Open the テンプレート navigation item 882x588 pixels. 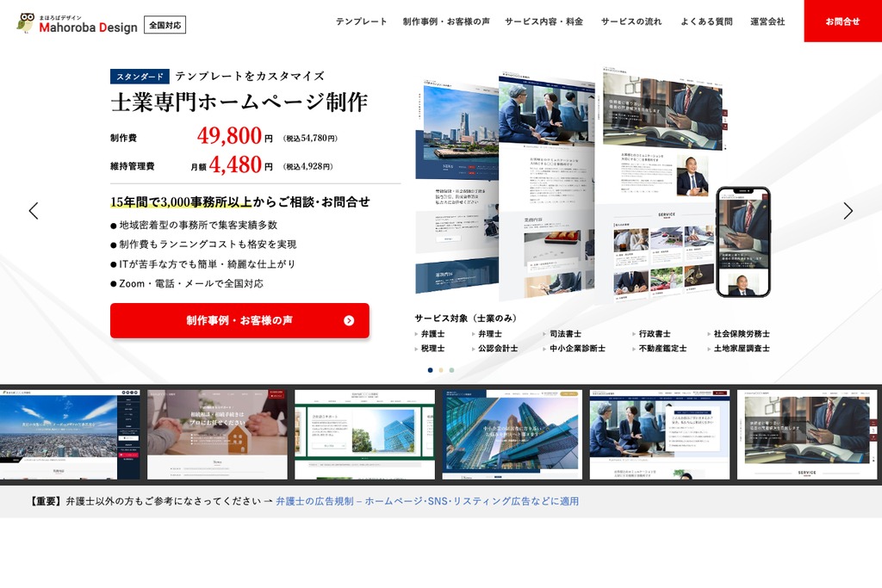(362, 22)
